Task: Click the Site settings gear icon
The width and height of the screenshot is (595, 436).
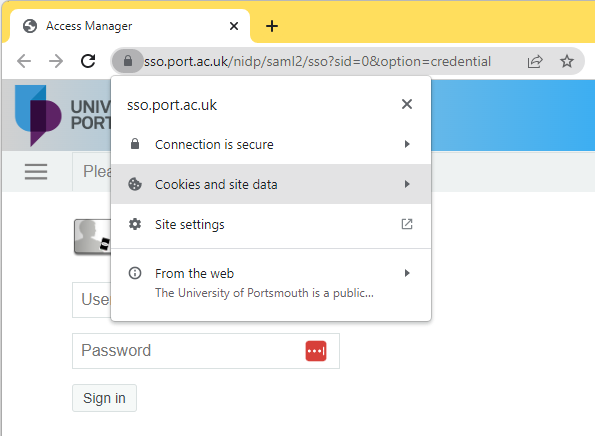Action: [135, 224]
